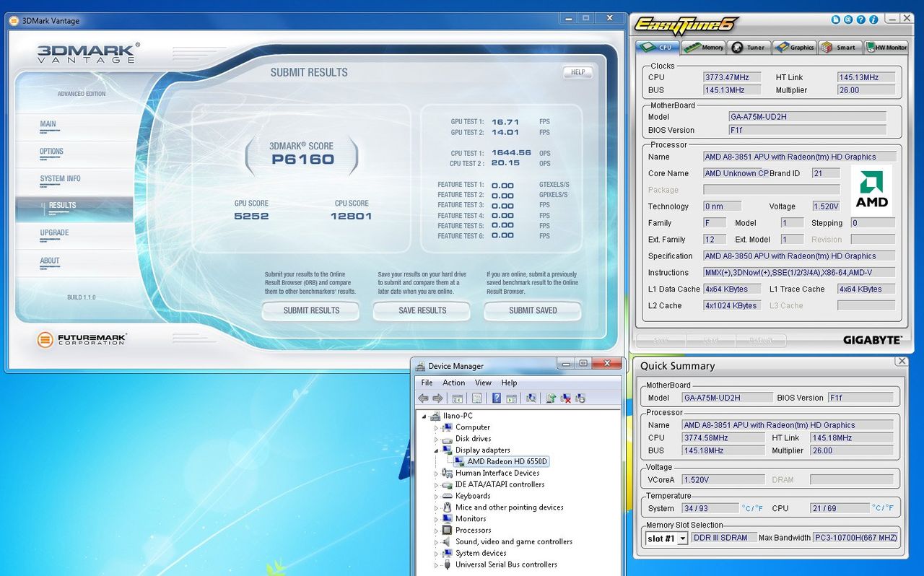924x576 pixels.
Task: Switch to the HW Monitor tab in EasyTune6
Action: pyautogui.click(x=886, y=47)
